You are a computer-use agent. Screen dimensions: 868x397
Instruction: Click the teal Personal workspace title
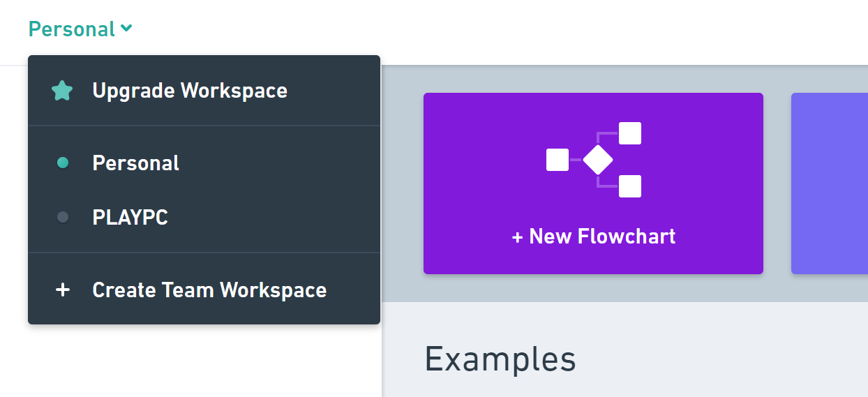coord(71,29)
